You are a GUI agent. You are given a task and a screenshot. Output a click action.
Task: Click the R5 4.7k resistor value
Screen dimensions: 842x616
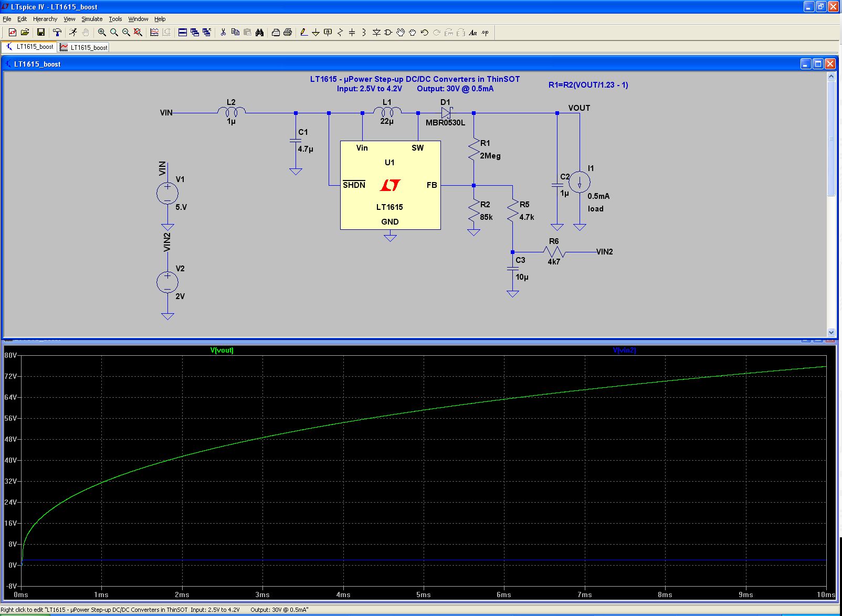527,217
